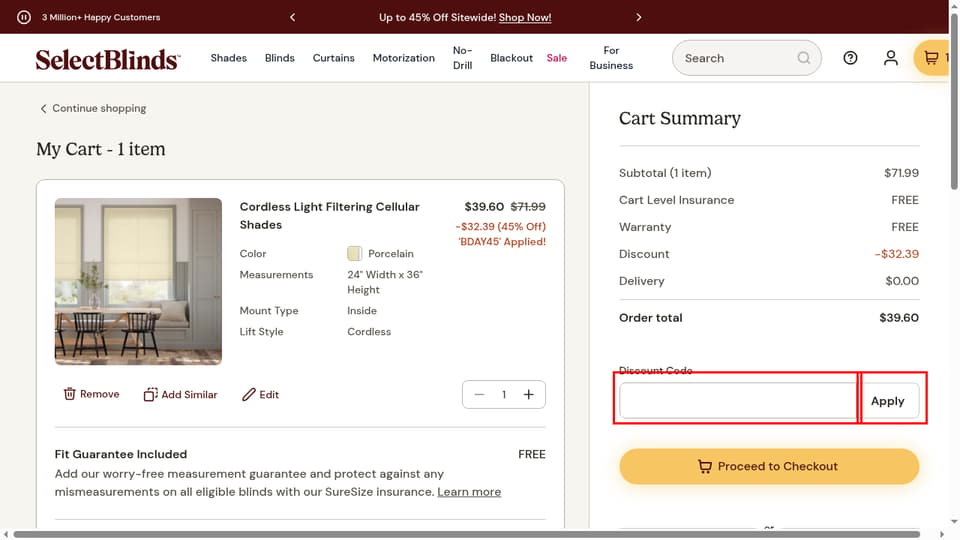Open help question mark icon
The height and width of the screenshot is (540, 960).
coord(850,58)
